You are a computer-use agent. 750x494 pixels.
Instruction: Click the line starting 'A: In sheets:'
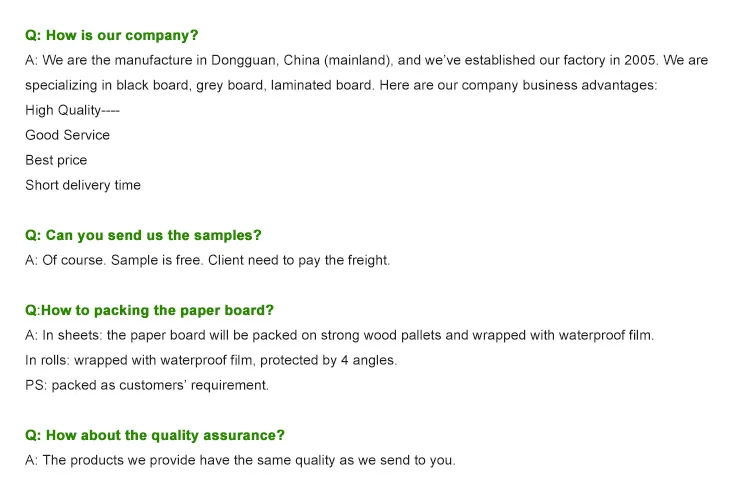(339, 335)
